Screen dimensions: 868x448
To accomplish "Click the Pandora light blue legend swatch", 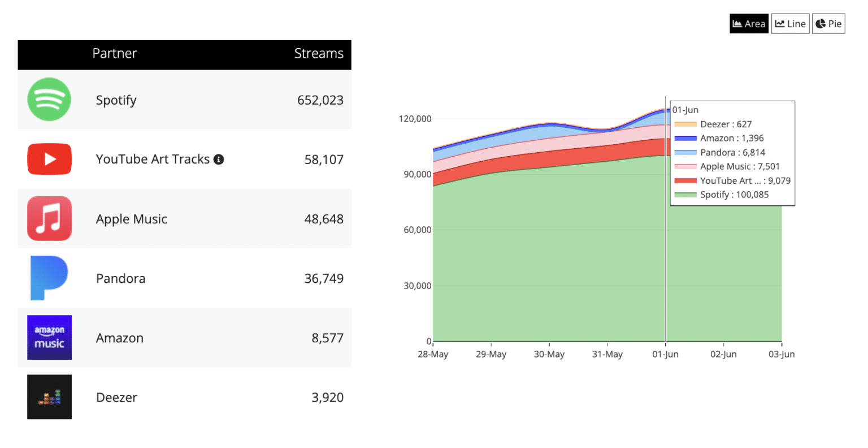I will 685,153.
